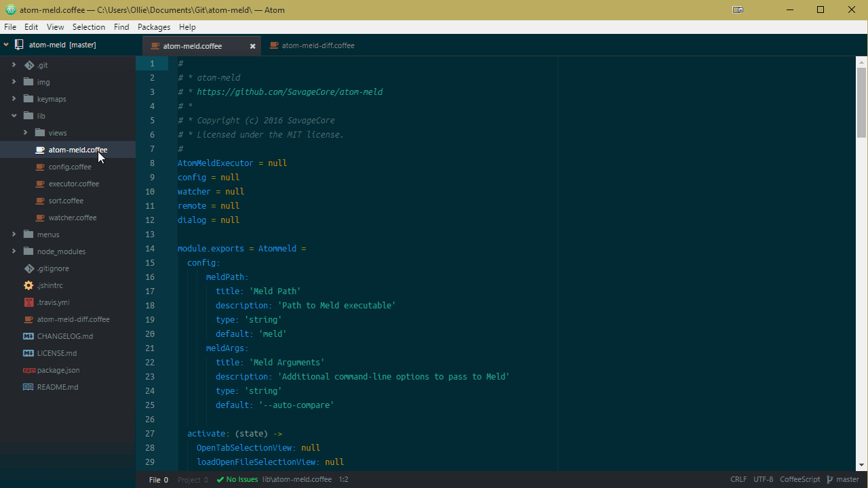Viewport: 868px width, 488px height.
Task: Click the coffee icon beside watcher.coffee
Action: (x=40, y=218)
